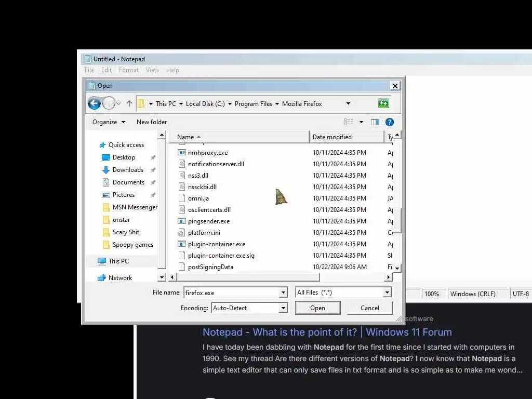Screen dimensions: 532x399
Task: Click the green Refresh icon
Action: click(x=383, y=103)
